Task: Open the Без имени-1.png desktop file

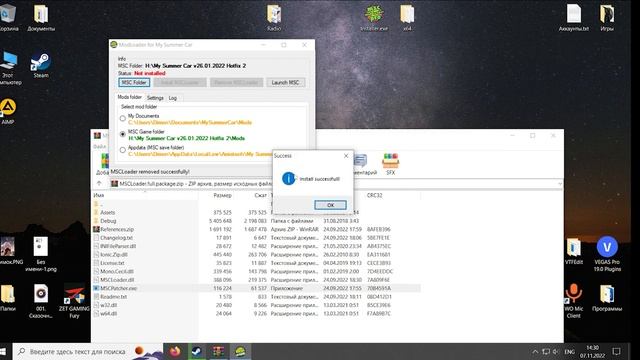Action: click(x=41, y=254)
